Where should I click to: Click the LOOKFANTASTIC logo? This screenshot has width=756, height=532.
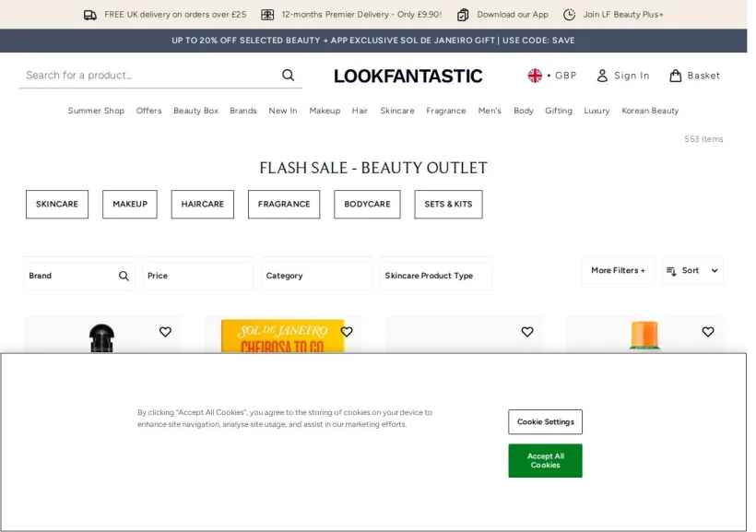click(408, 76)
